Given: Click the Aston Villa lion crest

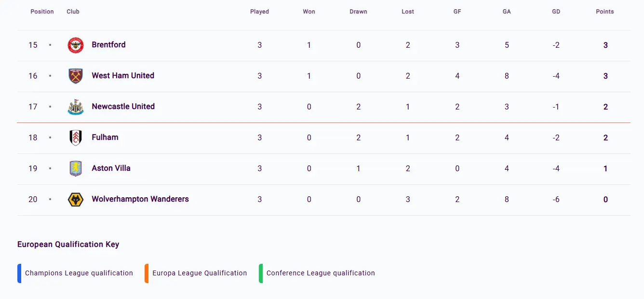Looking at the screenshot, I should click(x=75, y=168).
